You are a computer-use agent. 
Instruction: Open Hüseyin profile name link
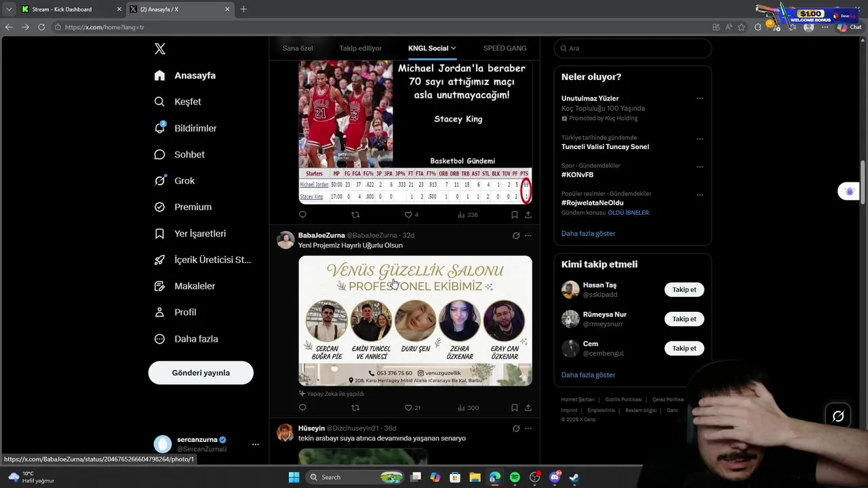311,428
